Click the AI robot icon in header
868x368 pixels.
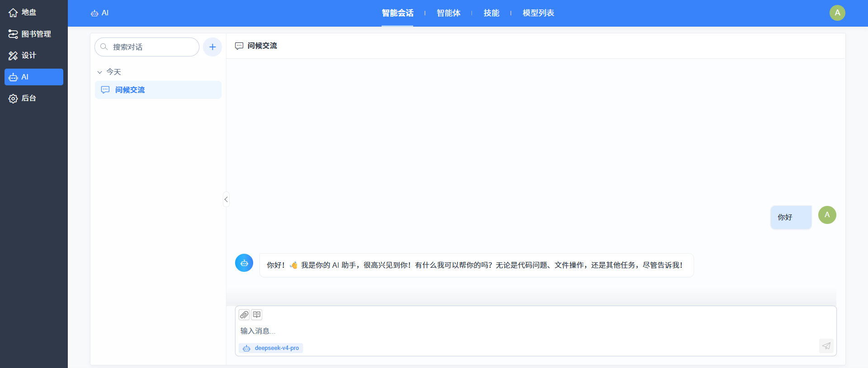94,13
